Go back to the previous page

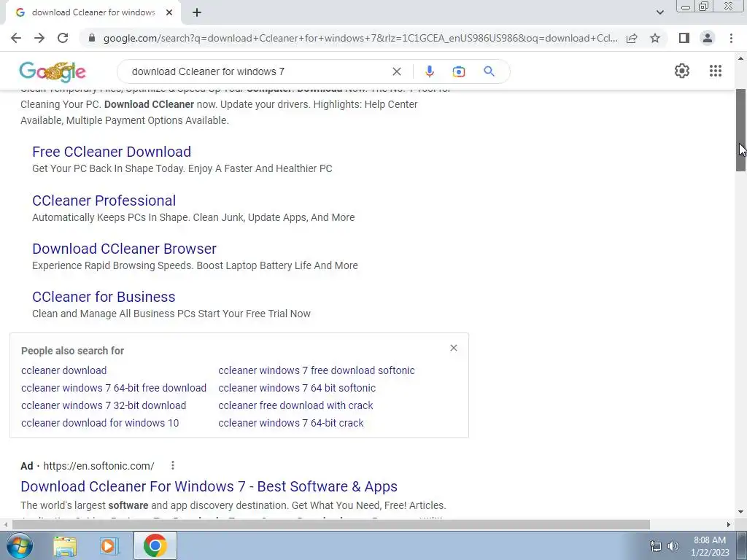(x=16, y=38)
